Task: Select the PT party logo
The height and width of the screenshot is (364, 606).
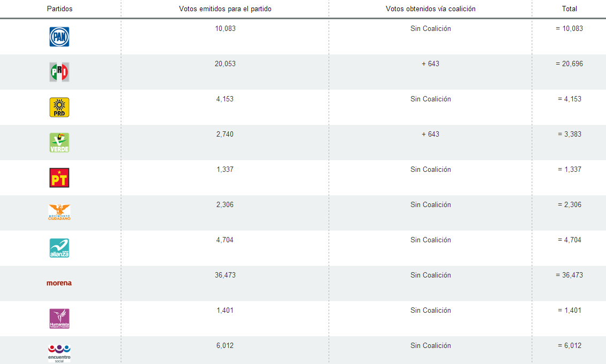Action: 59,178
